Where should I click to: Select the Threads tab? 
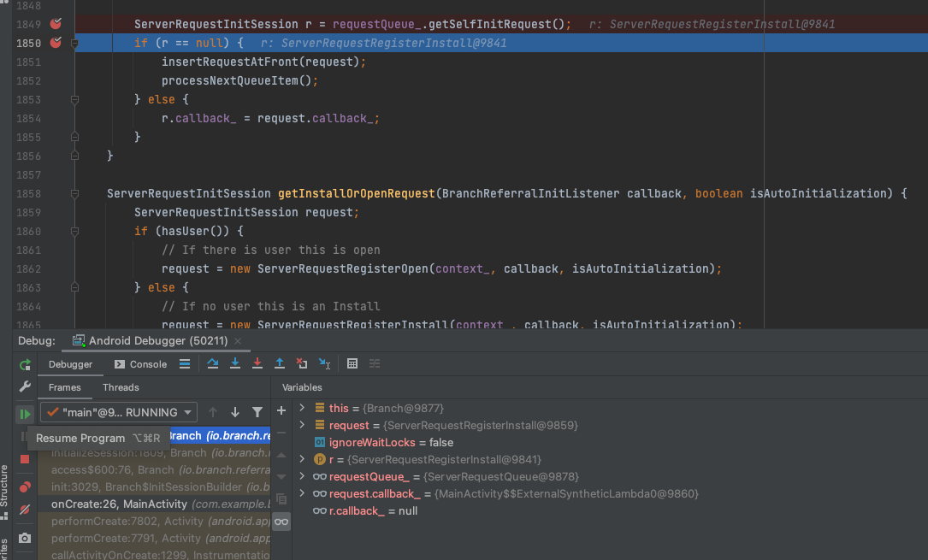121,387
